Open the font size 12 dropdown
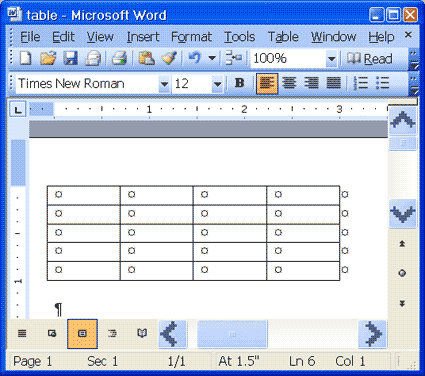Screen dimensions: 425x376 pyautogui.click(x=217, y=84)
